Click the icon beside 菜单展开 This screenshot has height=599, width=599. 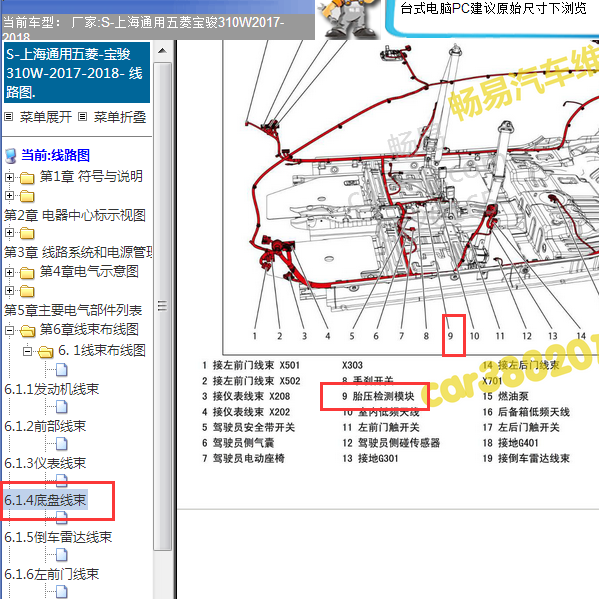pos(9,117)
